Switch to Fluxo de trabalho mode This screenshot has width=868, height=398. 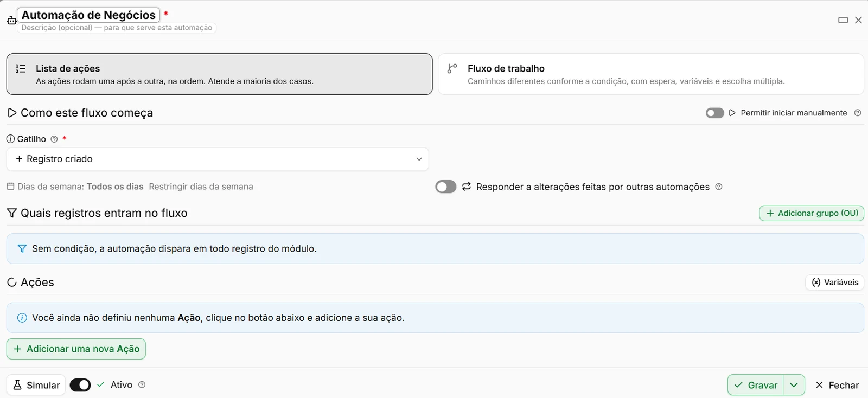coord(651,74)
